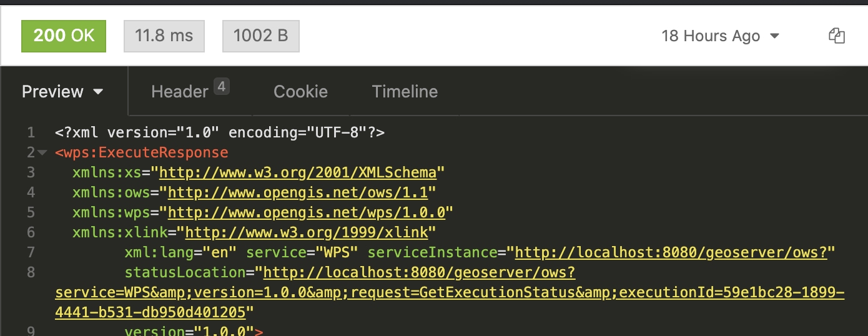Open the 18 Hours Ago history dropdown
This screenshot has height=336, width=868.
coord(720,36)
